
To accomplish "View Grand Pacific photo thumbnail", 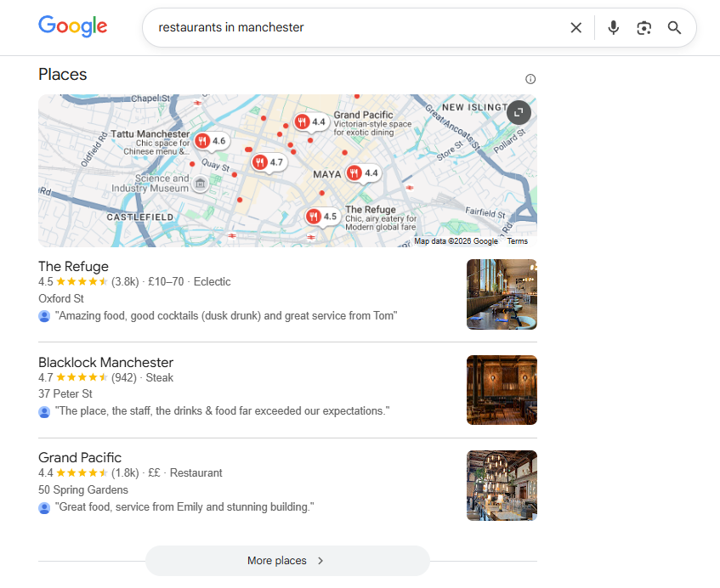I will pyautogui.click(x=502, y=485).
